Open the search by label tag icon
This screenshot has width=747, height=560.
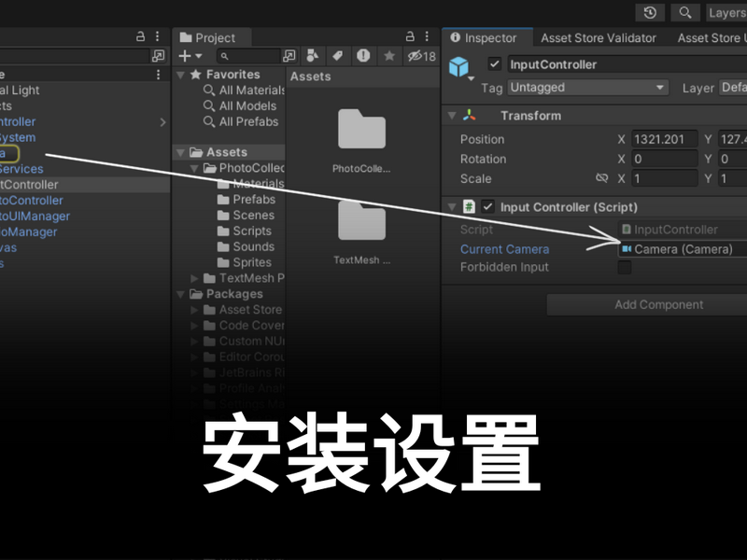click(x=338, y=56)
